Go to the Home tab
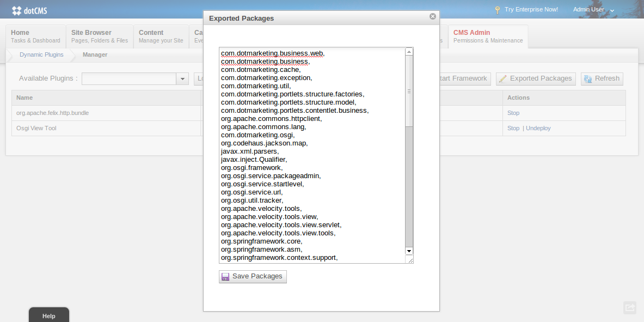Screen dimensions: 644x322 [35, 36]
